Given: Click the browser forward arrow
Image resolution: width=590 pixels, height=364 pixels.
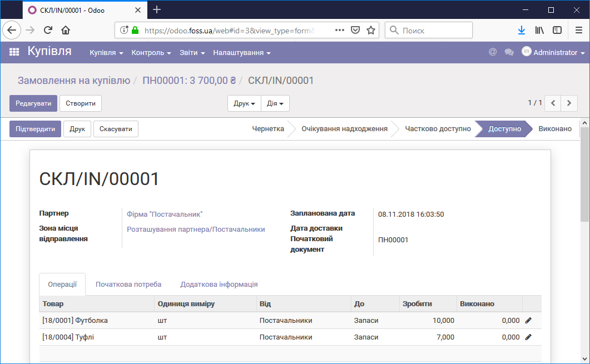Looking at the screenshot, I should (x=30, y=30).
